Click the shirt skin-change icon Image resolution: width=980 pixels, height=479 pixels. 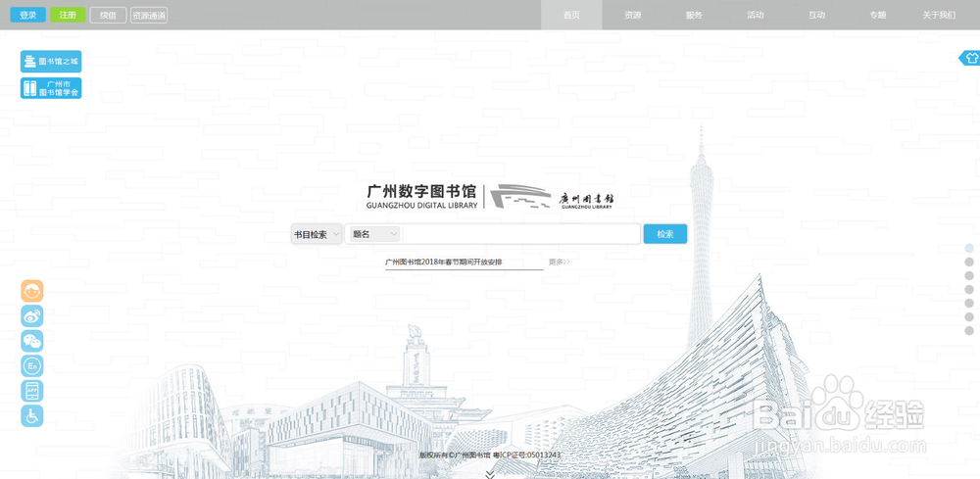pos(970,58)
